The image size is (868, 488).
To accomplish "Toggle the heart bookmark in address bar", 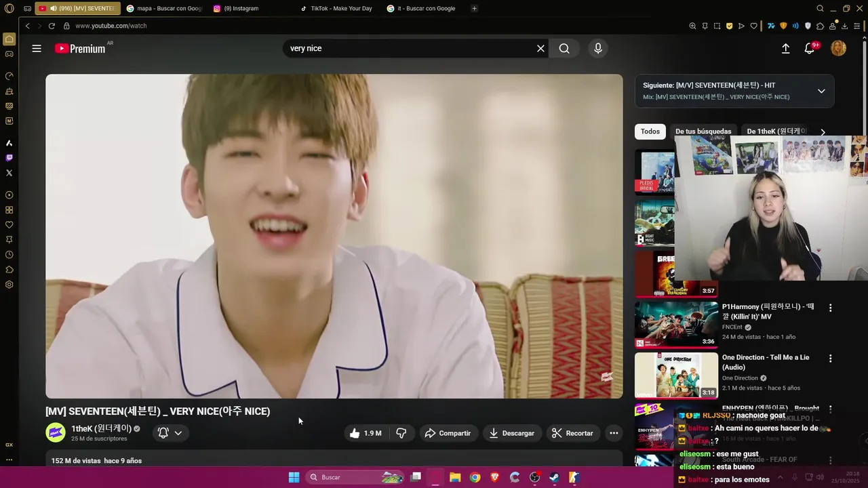I will (753, 26).
